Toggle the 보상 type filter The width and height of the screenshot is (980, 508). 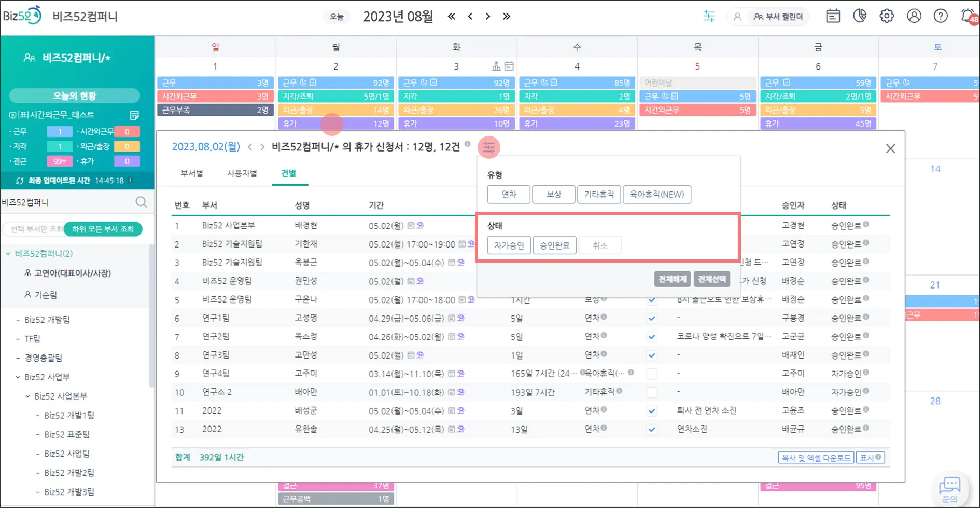[x=554, y=194]
